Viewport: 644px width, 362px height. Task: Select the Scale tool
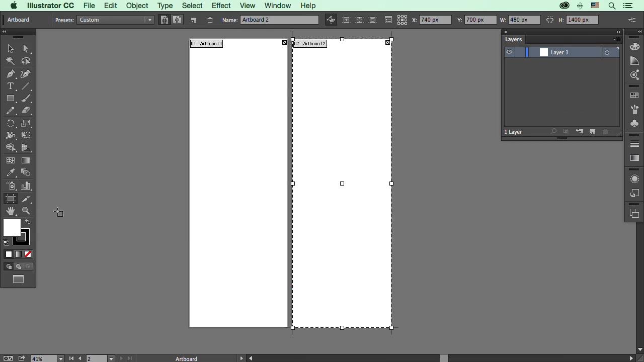click(x=26, y=123)
